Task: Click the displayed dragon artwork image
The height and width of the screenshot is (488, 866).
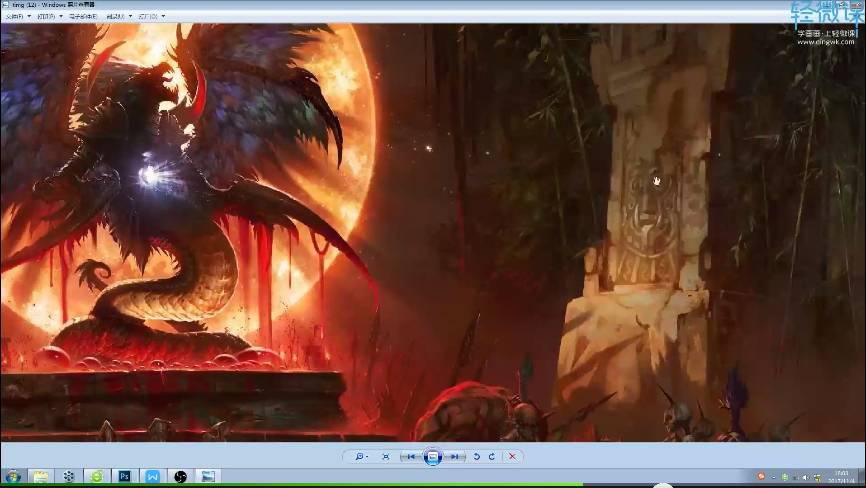Action: click(433, 232)
